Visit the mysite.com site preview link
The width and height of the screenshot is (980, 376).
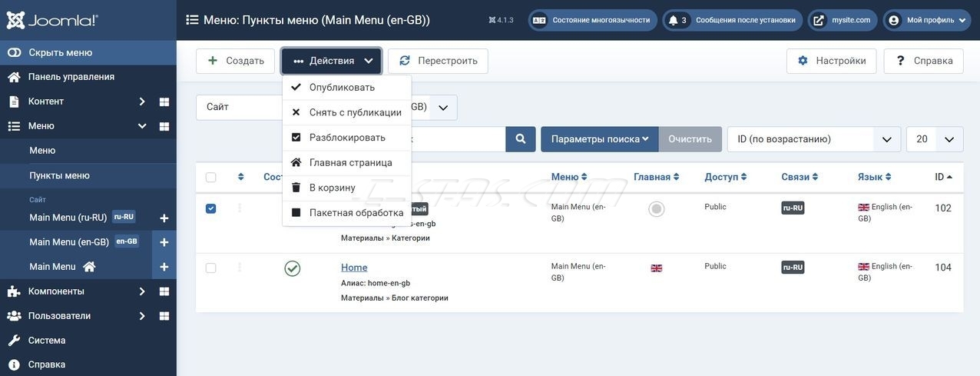click(842, 20)
